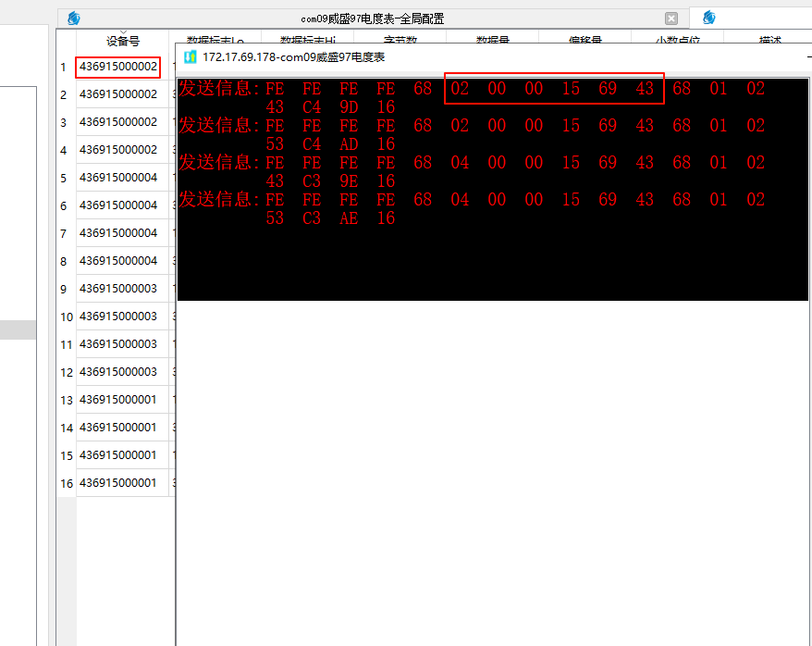This screenshot has width=812, height=646.
Task: Click row header number 16
Action: click(67, 484)
